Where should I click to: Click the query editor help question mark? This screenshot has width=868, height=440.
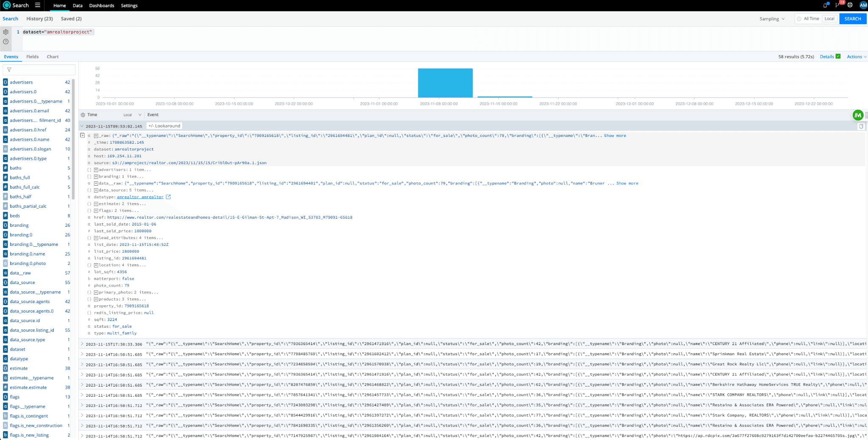(x=6, y=42)
